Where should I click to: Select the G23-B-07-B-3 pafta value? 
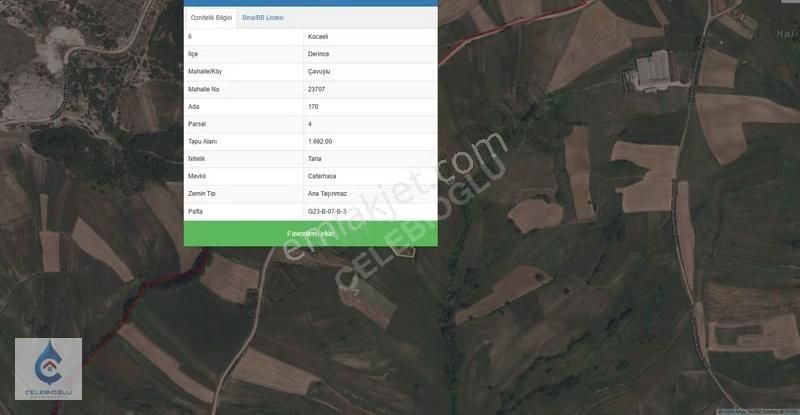[327, 211]
